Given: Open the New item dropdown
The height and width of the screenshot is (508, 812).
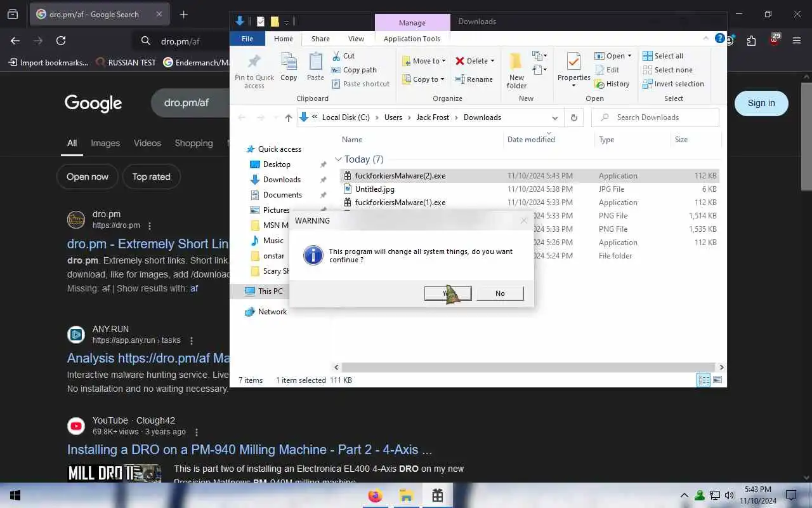Looking at the screenshot, I should pyautogui.click(x=540, y=56).
